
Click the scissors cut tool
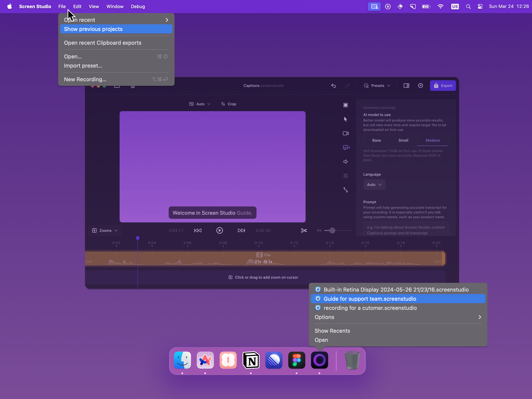point(304,230)
